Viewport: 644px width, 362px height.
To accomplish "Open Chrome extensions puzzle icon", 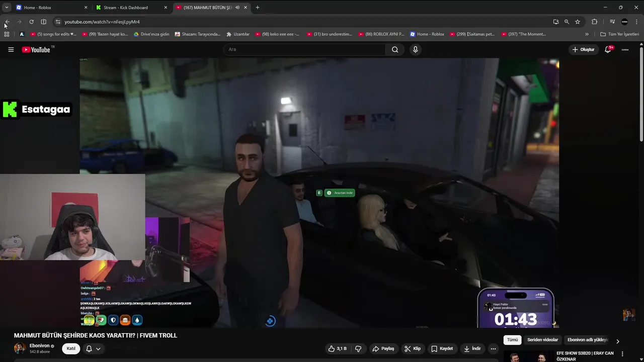I will [x=594, y=22].
